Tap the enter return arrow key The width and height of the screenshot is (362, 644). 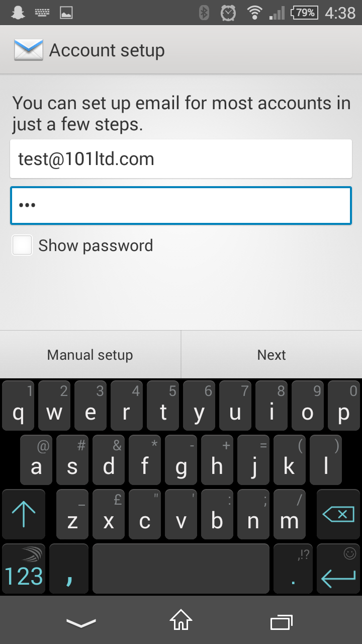click(x=338, y=569)
